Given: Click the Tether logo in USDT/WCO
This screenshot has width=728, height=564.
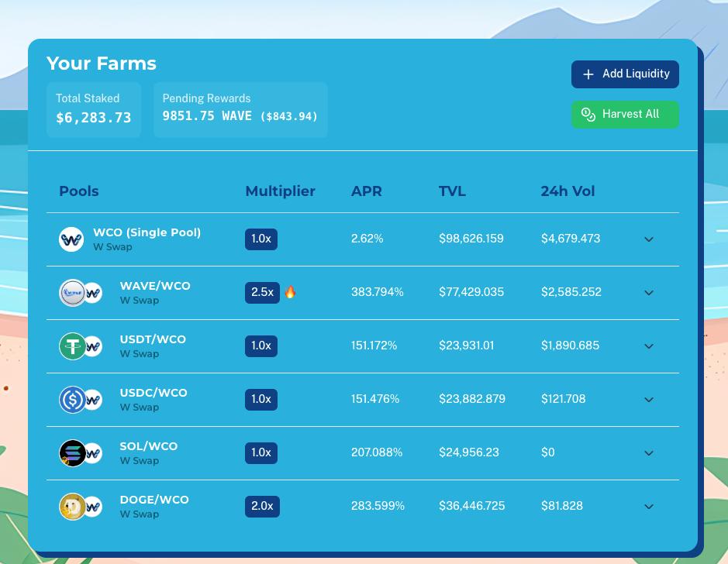Looking at the screenshot, I should point(72,346).
